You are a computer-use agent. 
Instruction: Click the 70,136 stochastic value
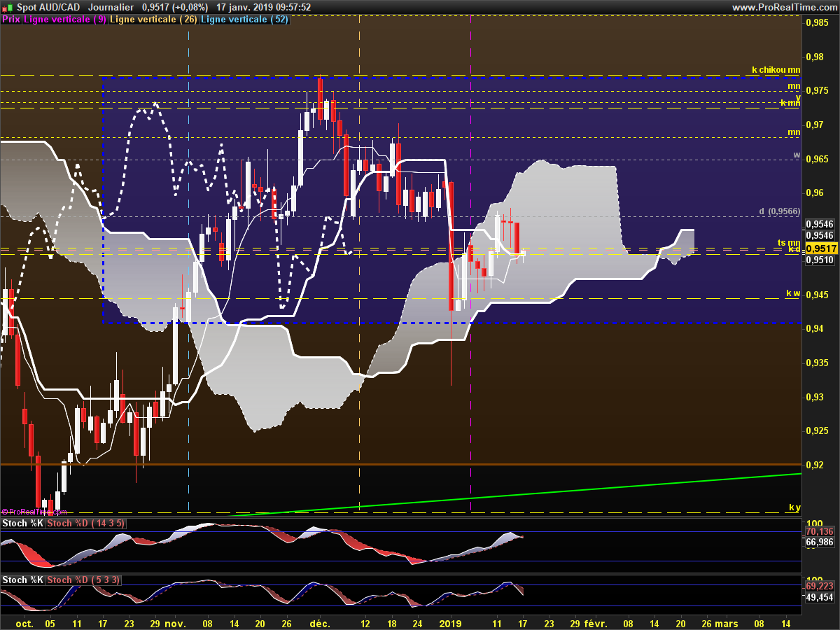point(819,531)
